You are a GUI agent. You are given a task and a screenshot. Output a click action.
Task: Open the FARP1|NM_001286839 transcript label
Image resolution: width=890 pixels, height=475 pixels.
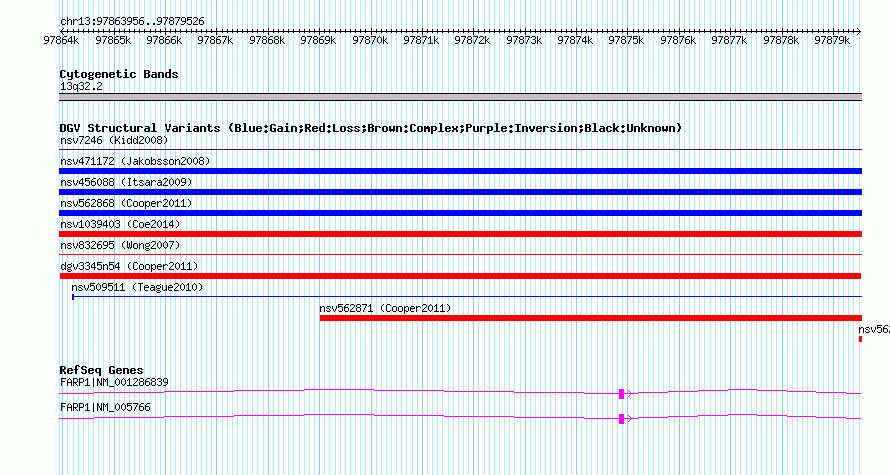tap(114, 382)
